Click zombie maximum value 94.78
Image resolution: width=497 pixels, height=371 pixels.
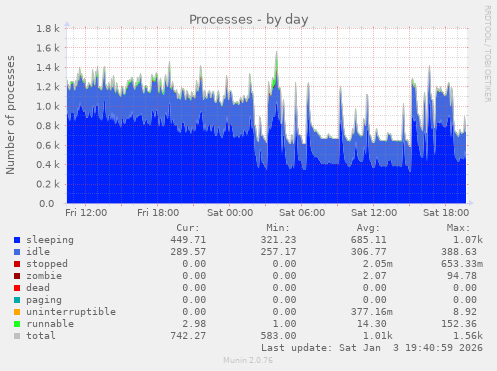[462, 276]
